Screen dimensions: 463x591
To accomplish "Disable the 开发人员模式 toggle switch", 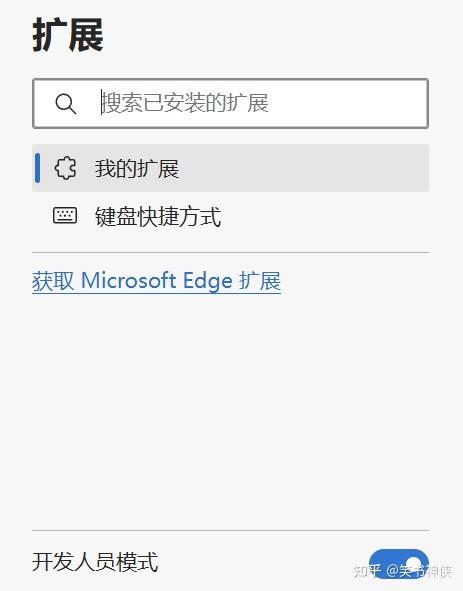I will click(x=399, y=563).
